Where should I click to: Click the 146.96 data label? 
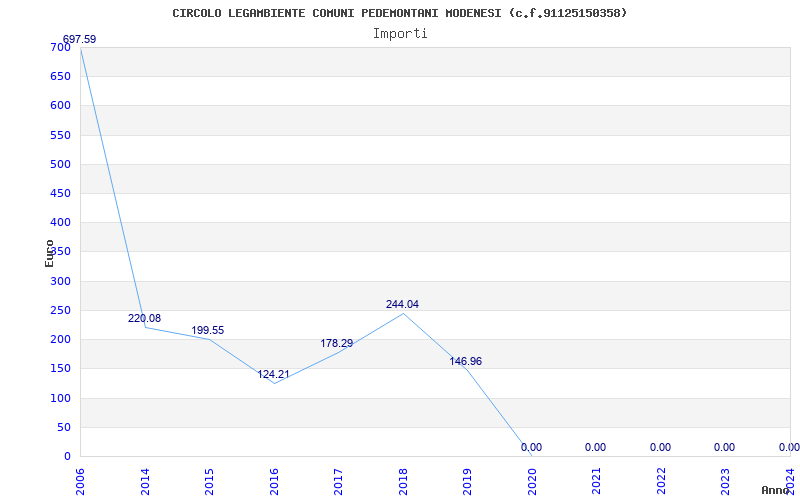(465, 361)
